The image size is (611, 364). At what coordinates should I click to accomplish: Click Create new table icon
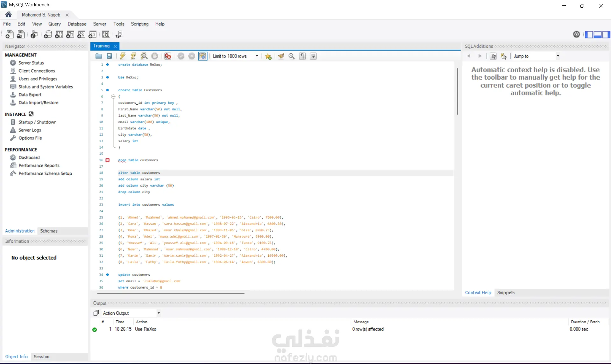tap(59, 34)
